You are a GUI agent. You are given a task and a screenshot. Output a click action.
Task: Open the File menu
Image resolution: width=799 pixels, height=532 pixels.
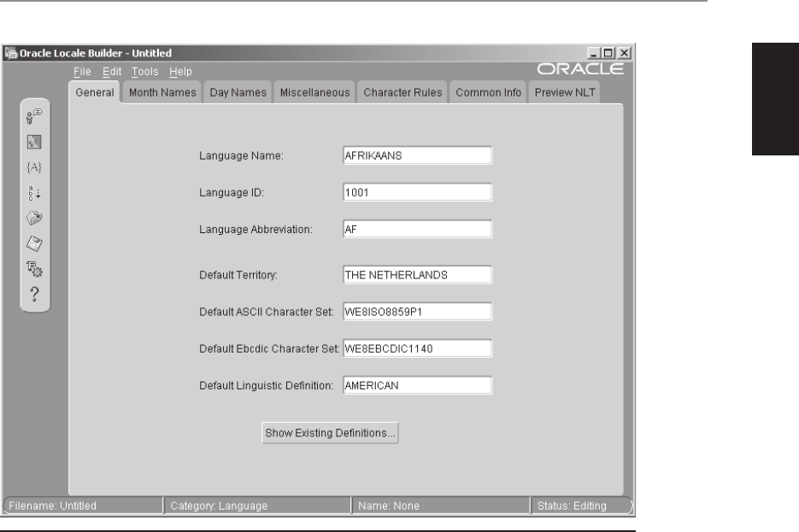(82, 72)
